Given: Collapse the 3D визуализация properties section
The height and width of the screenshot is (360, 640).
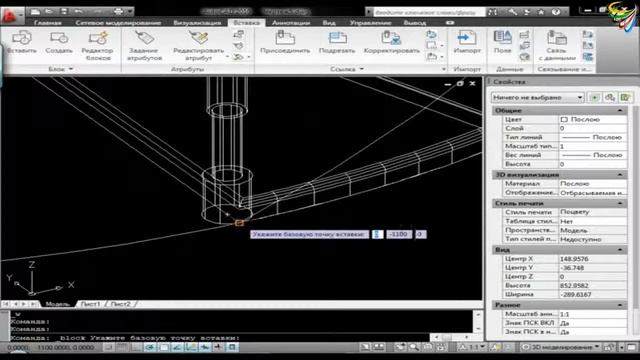Looking at the screenshot, I should pos(620,175).
